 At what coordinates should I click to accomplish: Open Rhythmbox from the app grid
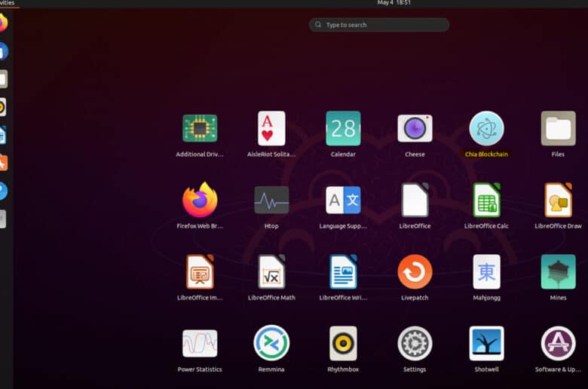coord(343,343)
